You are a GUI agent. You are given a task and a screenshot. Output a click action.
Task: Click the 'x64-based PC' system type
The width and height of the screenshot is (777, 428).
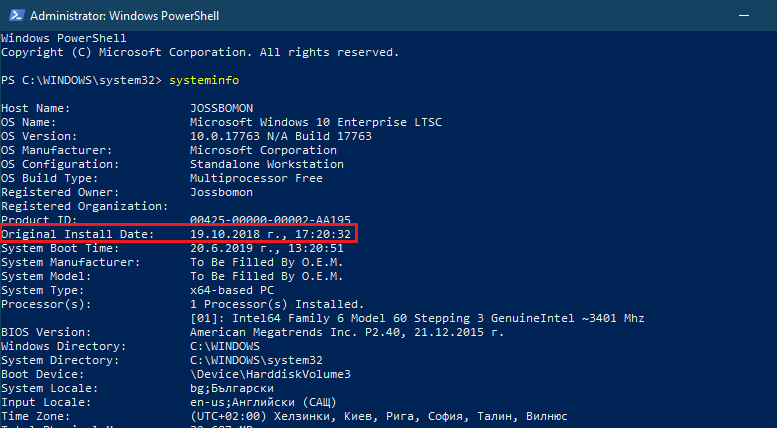point(232,290)
